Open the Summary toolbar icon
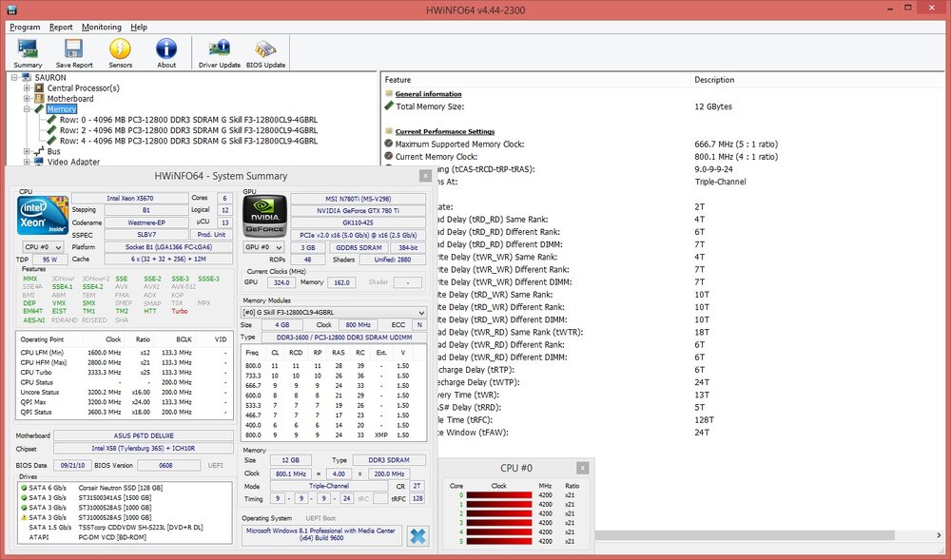This screenshot has height=560, width=951. pyautogui.click(x=28, y=49)
